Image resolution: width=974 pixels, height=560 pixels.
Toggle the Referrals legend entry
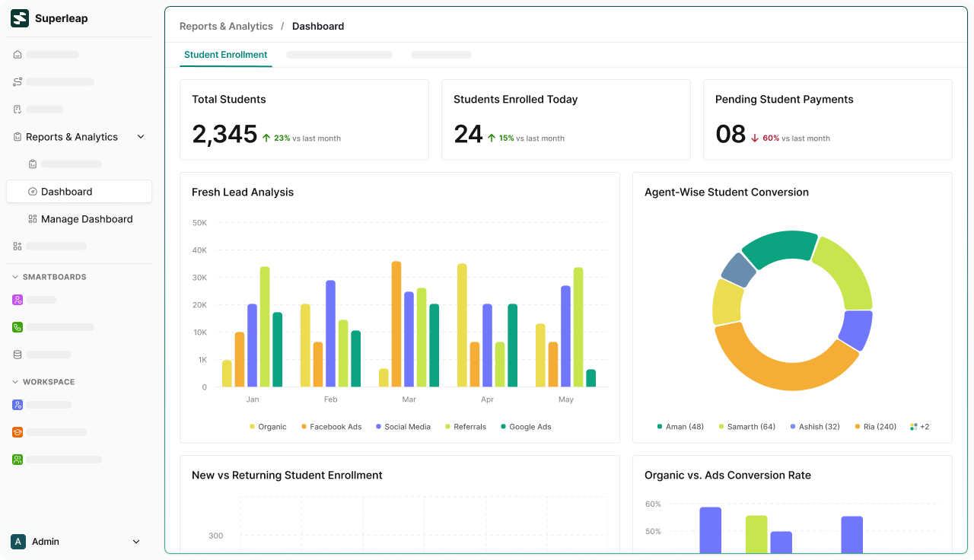tap(466, 427)
